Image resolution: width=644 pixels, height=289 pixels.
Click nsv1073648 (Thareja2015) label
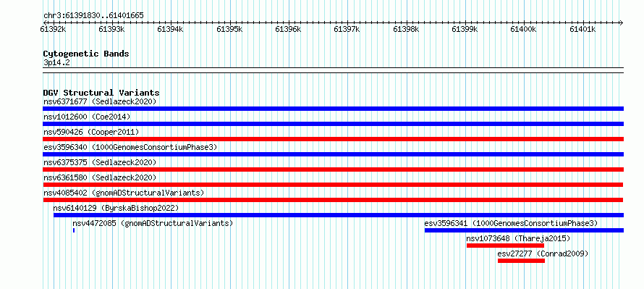tap(518, 238)
